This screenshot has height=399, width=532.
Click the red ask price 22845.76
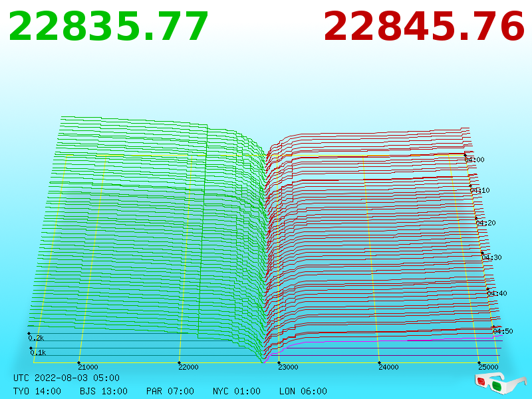click(424, 26)
